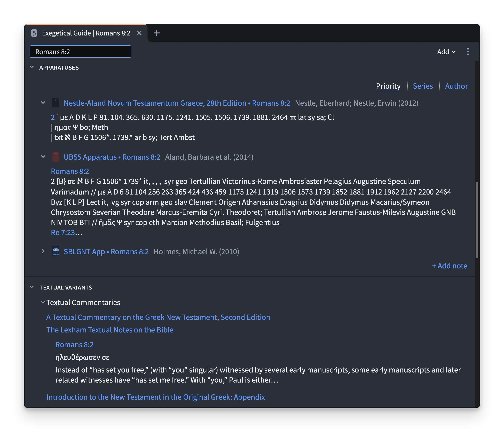Screen dimensions: 504x432
Task: Open The Lexham Textual Notes on the Bible
Action: (110, 330)
